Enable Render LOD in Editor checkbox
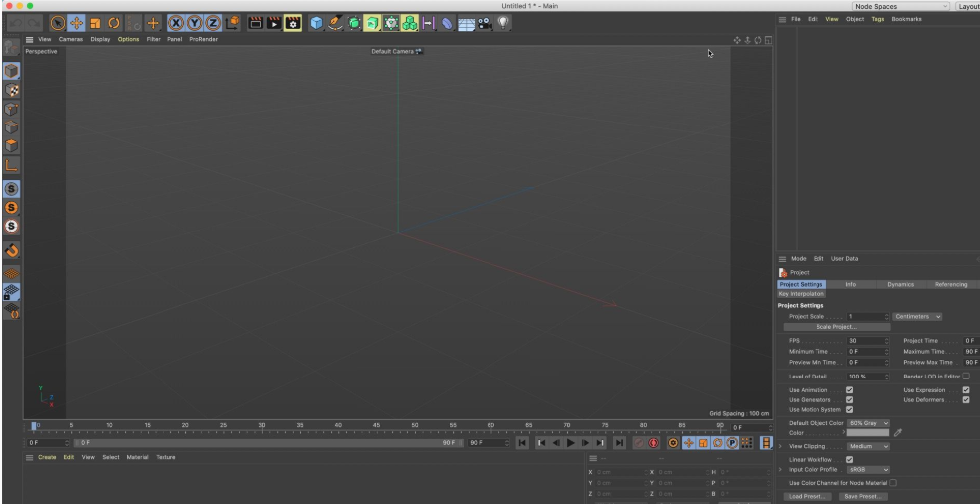 pos(966,377)
